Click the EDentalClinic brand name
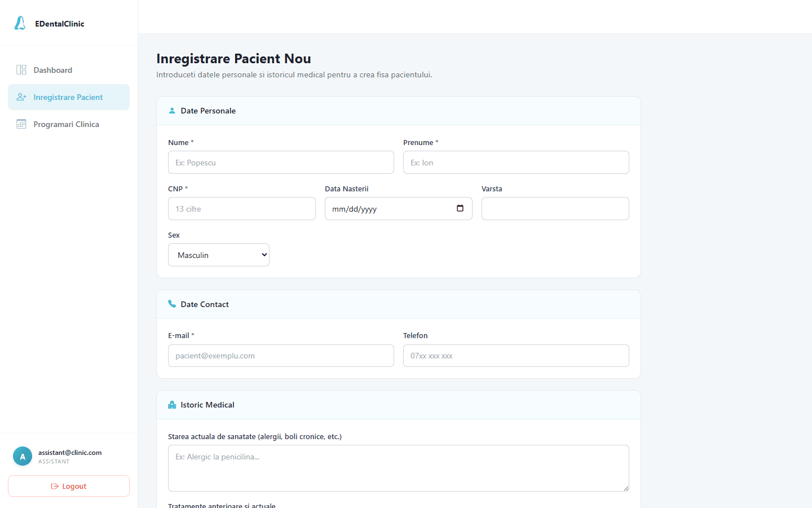The height and width of the screenshot is (508, 812). point(60,24)
